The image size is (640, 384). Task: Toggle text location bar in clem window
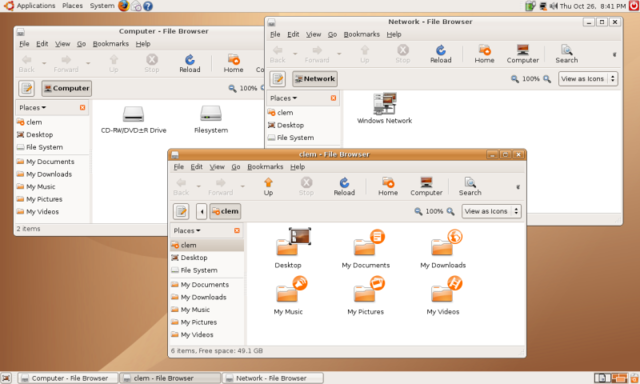[x=181, y=211]
